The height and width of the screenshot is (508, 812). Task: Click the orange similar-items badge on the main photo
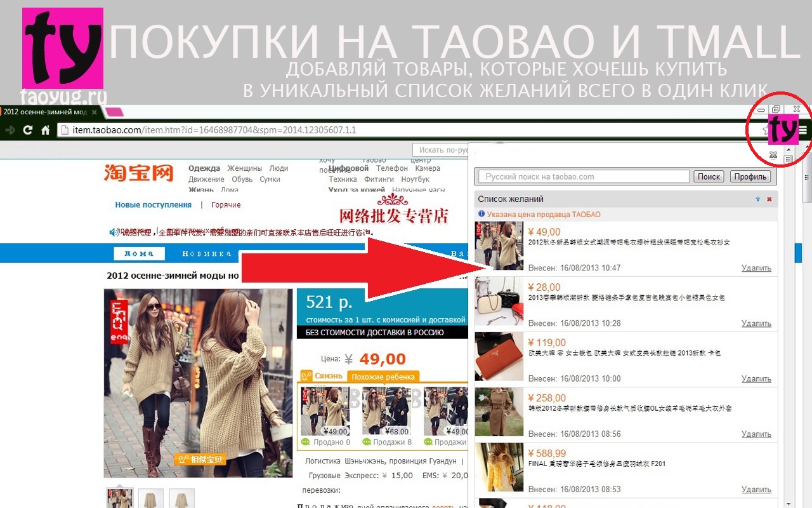click(200, 459)
